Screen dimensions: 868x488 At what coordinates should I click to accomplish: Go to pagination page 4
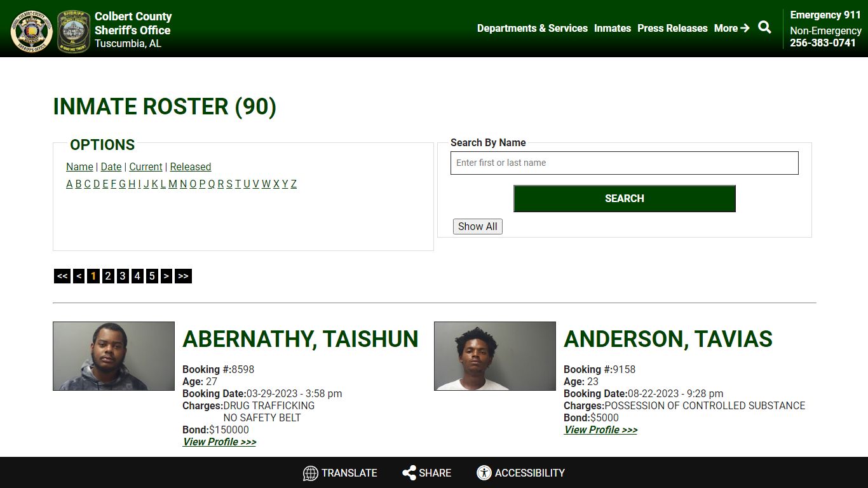[x=137, y=276]
